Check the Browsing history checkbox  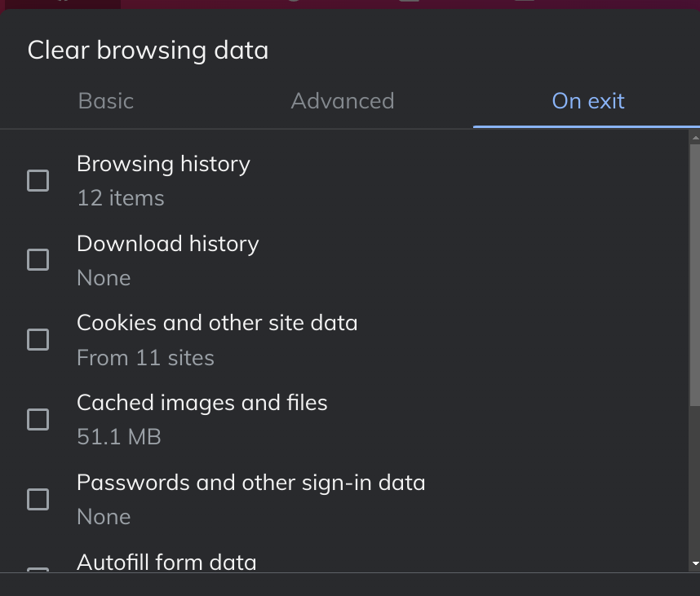click(38, 180)
